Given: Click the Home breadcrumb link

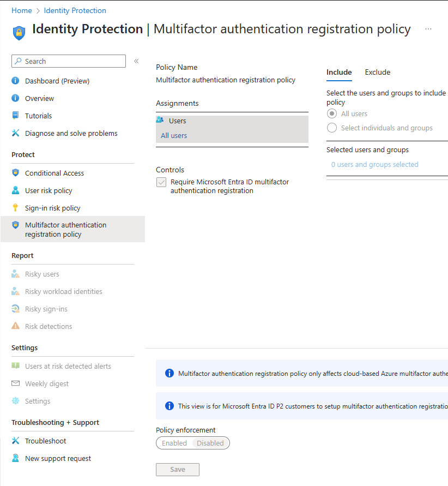Looking at the screenshot, I should (22, 10).
